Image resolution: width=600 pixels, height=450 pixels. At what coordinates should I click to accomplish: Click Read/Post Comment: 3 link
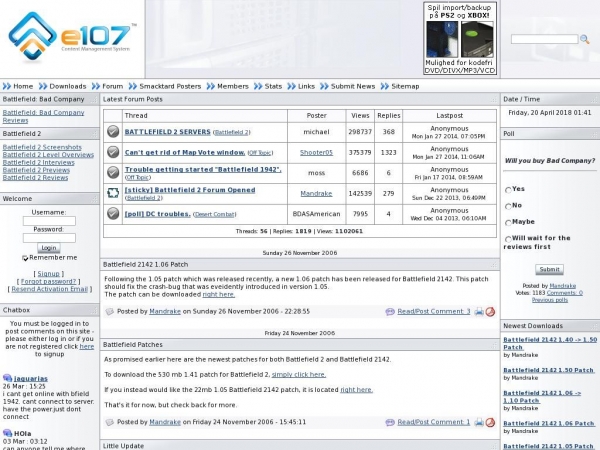click(434, 311)
